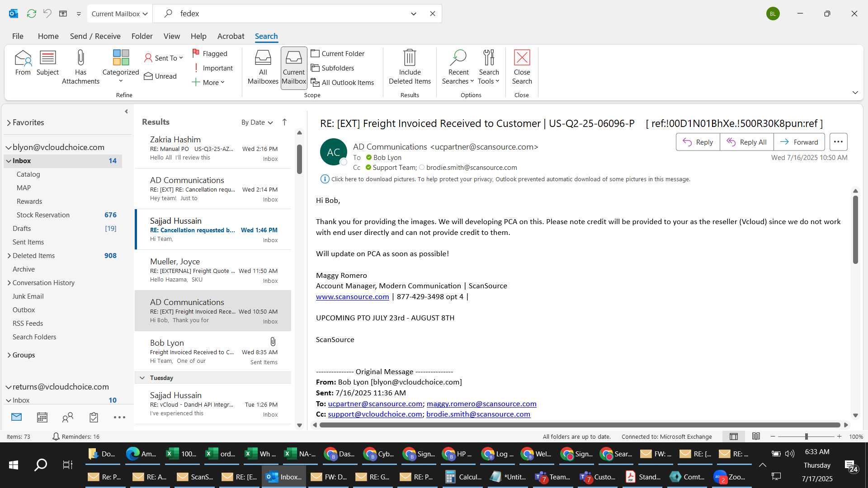868x488 pixels.
Task: Open Recent Searches list
Action: tap(458, 67)
